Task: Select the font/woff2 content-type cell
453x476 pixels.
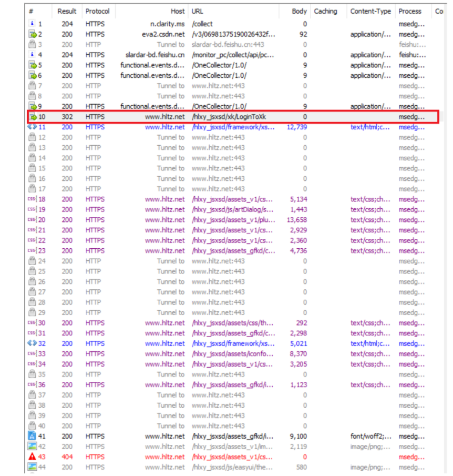Action: click(371, 436)
